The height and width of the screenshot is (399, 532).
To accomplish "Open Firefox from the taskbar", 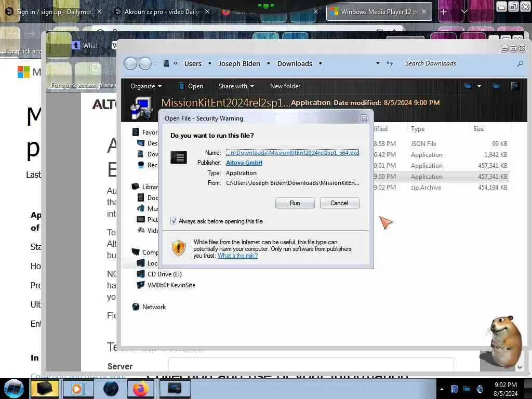I will pos(140,389).
